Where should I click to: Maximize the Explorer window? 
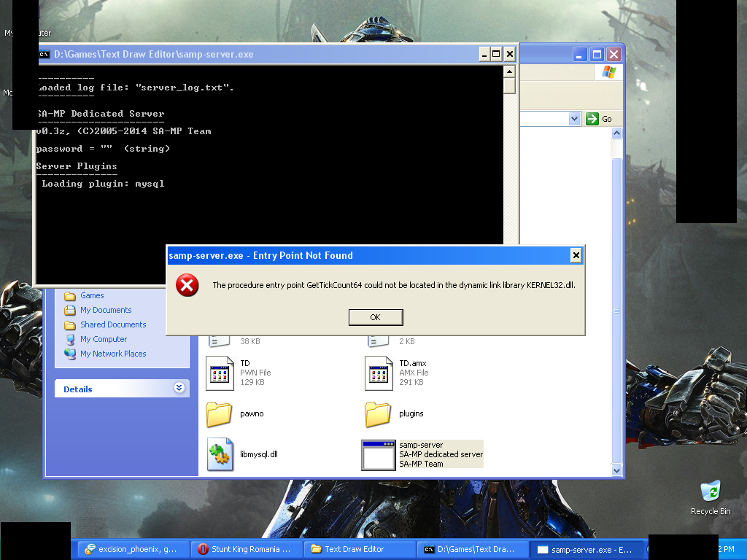pyautogui.click(x=597, y=55)
